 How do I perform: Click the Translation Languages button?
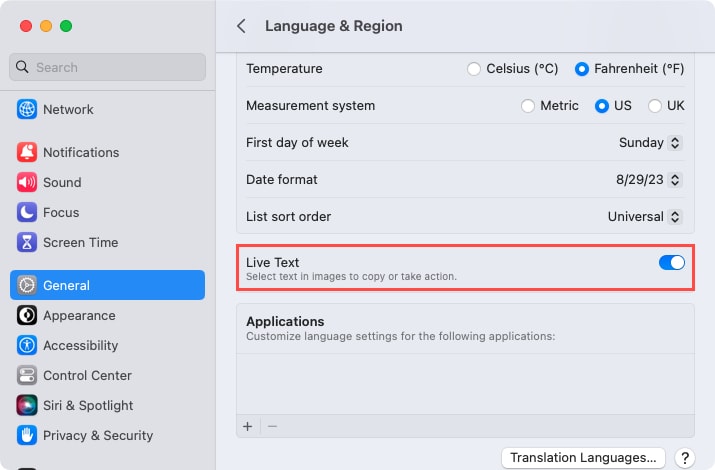(x=583, y=458)
